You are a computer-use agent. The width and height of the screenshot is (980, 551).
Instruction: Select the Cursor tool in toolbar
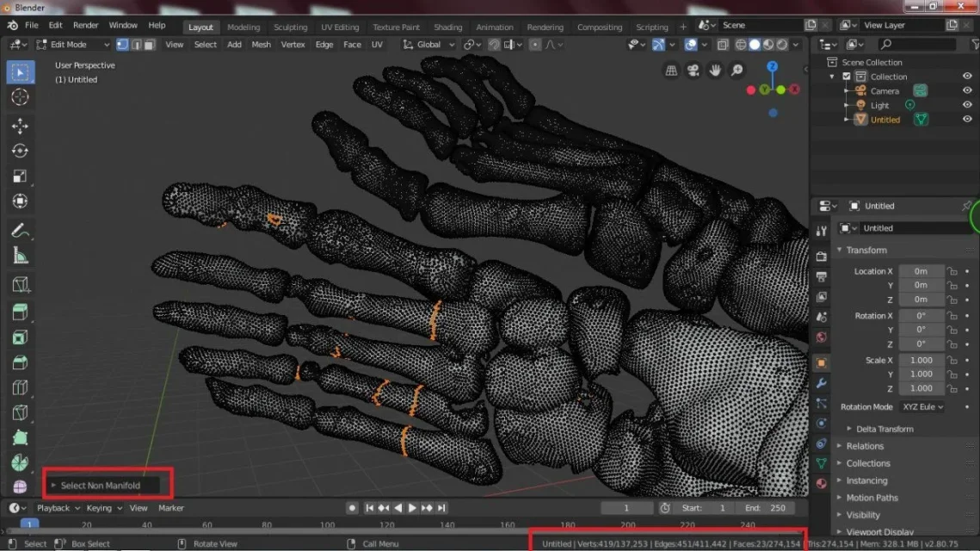[20, 97]
